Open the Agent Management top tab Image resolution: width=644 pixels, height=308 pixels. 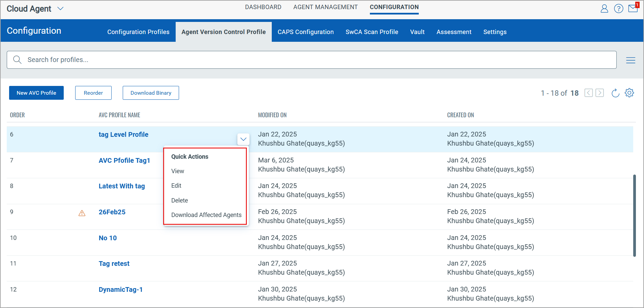pyautogui.click(x=325, y=7)
